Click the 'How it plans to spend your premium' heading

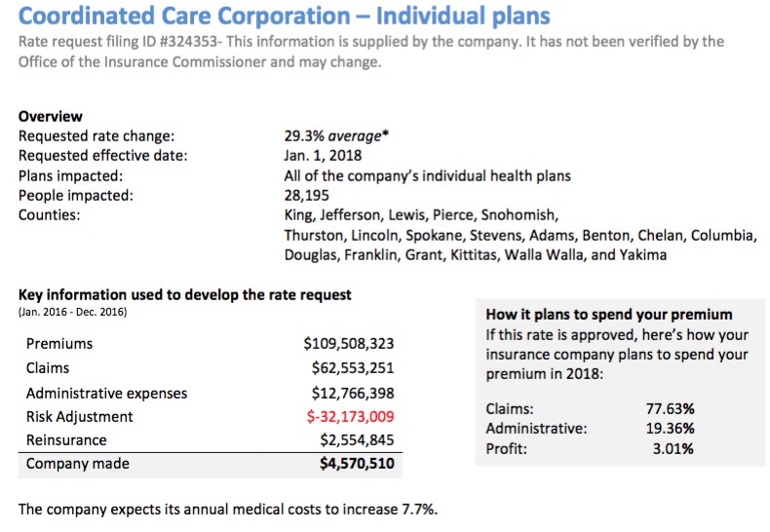click(608, 315)
